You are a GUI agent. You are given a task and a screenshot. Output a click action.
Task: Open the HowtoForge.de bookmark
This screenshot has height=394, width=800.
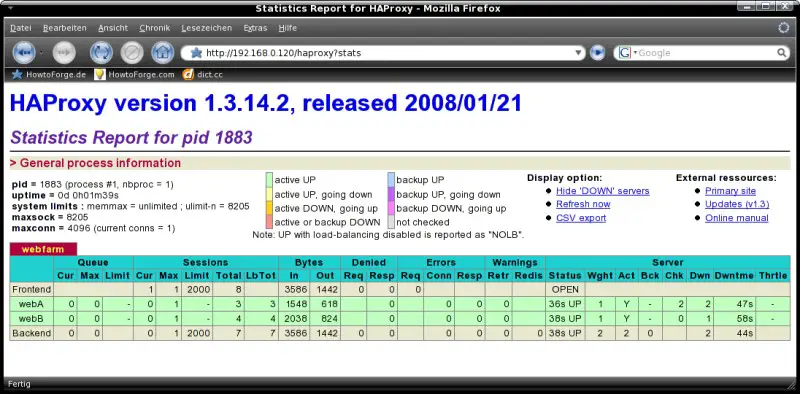click(x=48, y=75)
